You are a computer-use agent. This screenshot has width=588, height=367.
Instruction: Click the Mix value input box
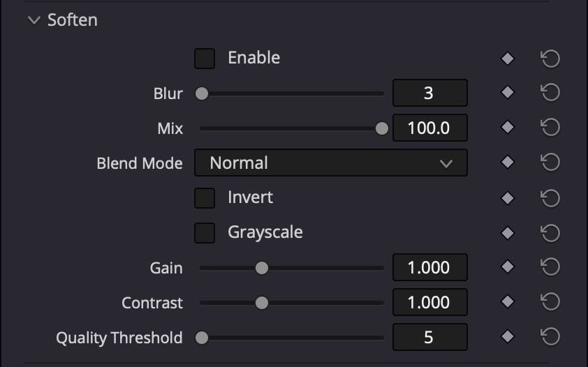tap(429, 128)
